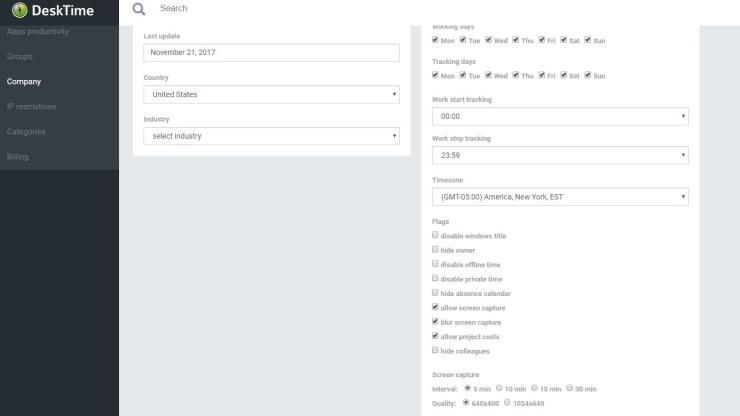Expand the select industry dropdown
Viewport: 740px width, 416px height.
(271, 136)
